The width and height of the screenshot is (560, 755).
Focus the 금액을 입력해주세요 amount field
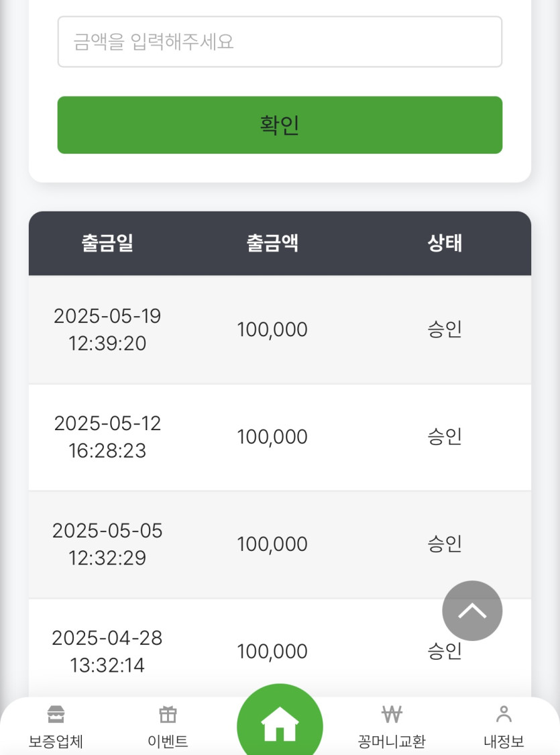[x=280, y=42]
